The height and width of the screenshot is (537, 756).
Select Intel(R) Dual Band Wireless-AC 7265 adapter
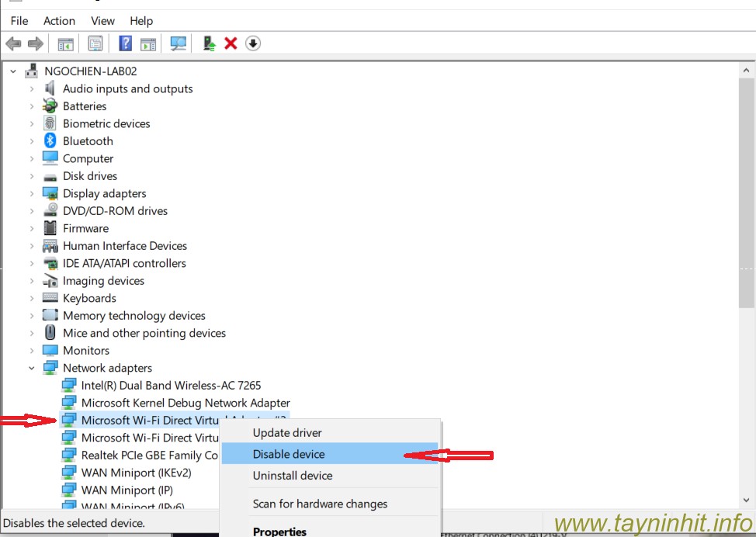coord(171,386)
